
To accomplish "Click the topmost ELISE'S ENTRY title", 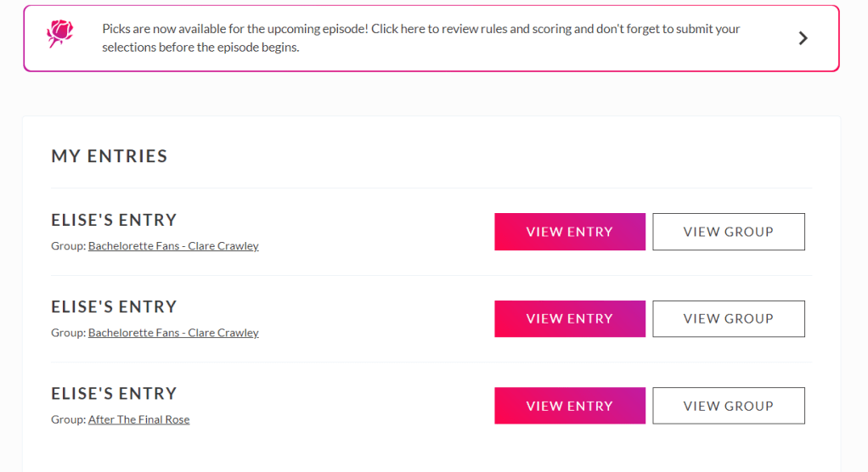I will [x=114, y=220].
